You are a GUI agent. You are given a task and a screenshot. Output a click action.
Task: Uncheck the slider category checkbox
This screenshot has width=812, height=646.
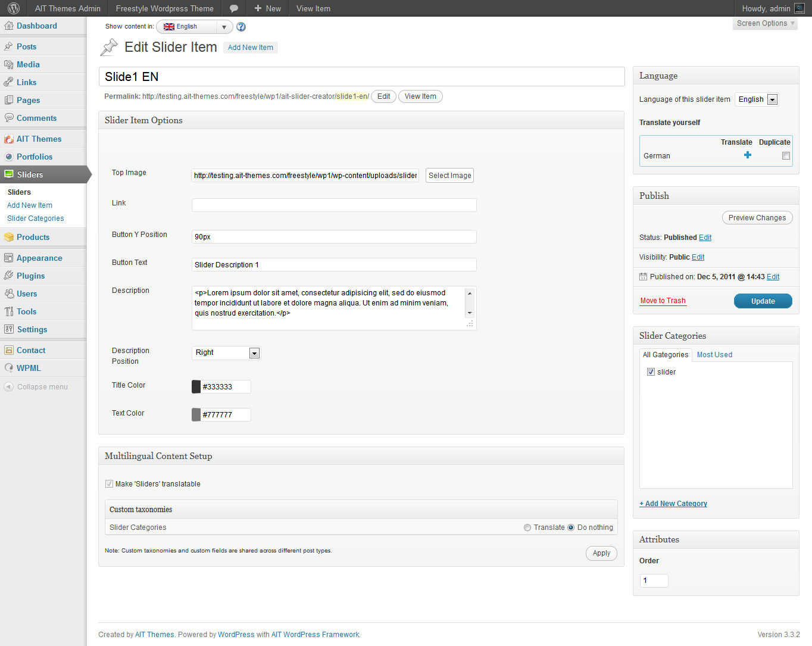click(651, 372)
